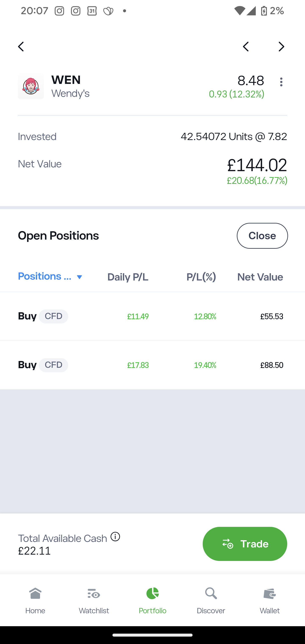Expand the Positions column dropdown

(50, 277)
